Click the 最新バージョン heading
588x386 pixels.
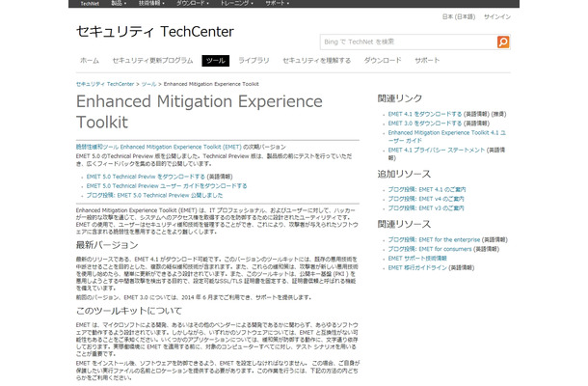(x=107, y=245)
